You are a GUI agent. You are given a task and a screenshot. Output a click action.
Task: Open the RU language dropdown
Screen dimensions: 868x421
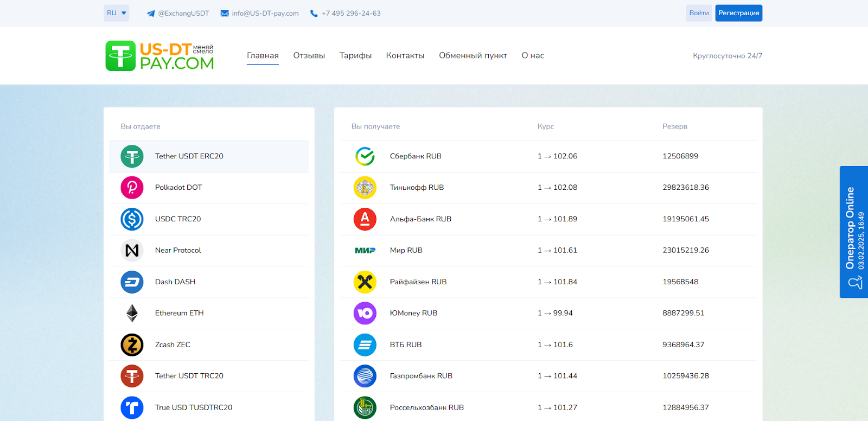(x=116, y=13)
